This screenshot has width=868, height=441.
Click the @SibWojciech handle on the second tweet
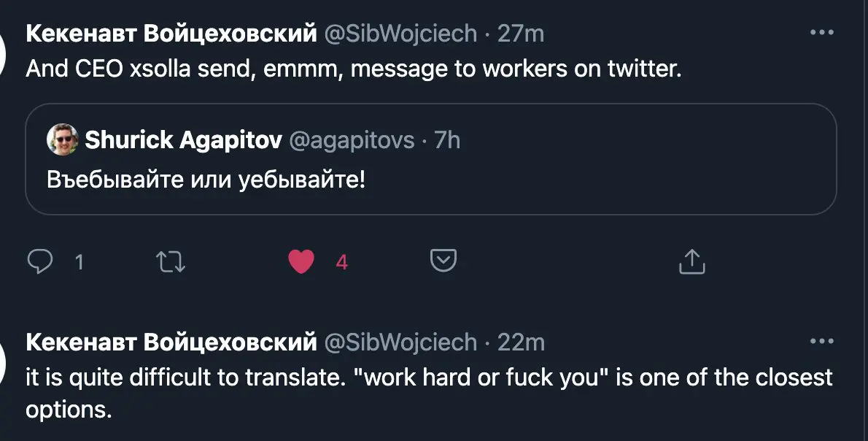coord(400,342)
